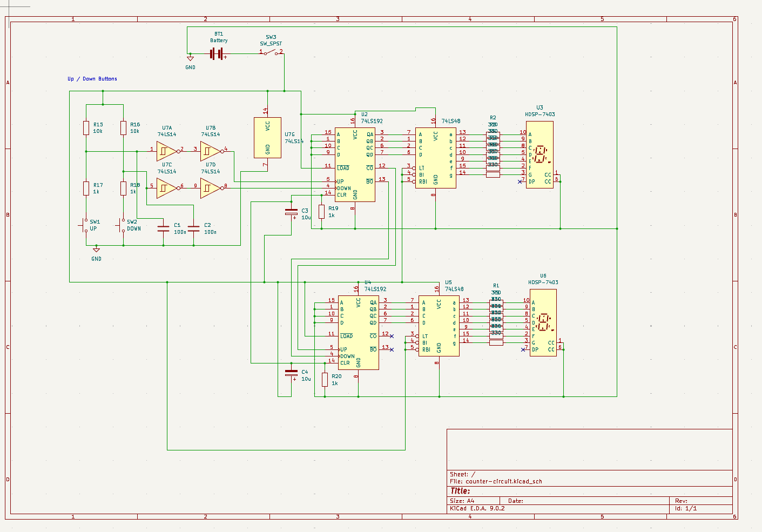
Task: Select the upper 74LS48 decoder body
Action: pyautogui.click(x=435, y=158)
